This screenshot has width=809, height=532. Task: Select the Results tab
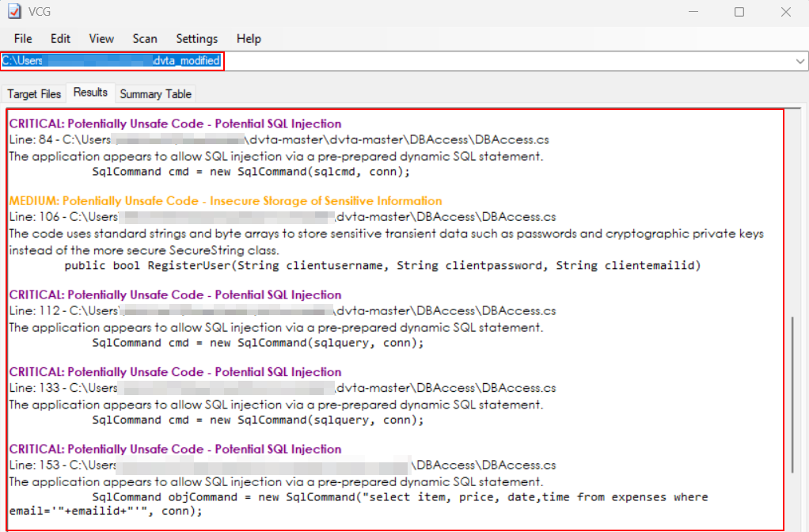pos(90,93)
